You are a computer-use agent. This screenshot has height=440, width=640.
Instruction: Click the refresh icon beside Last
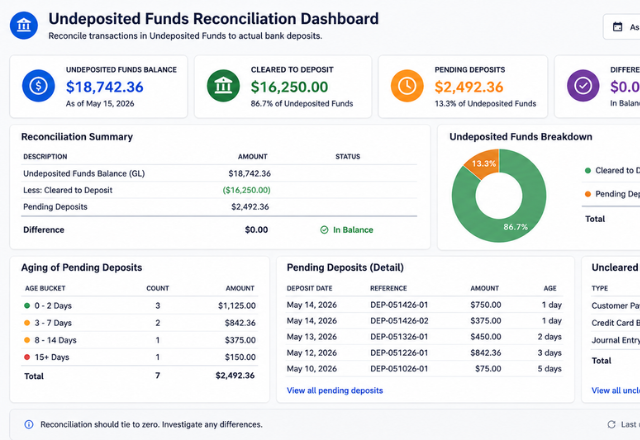pos(611,424)
